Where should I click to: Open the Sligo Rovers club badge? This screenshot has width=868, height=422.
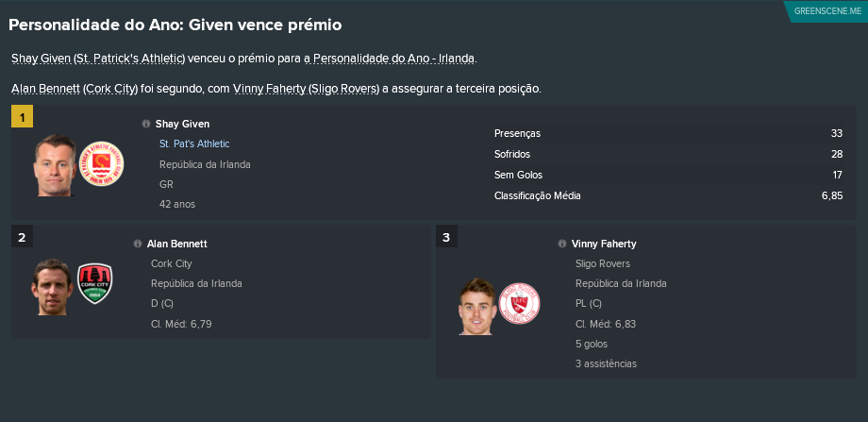coord(519,303)
